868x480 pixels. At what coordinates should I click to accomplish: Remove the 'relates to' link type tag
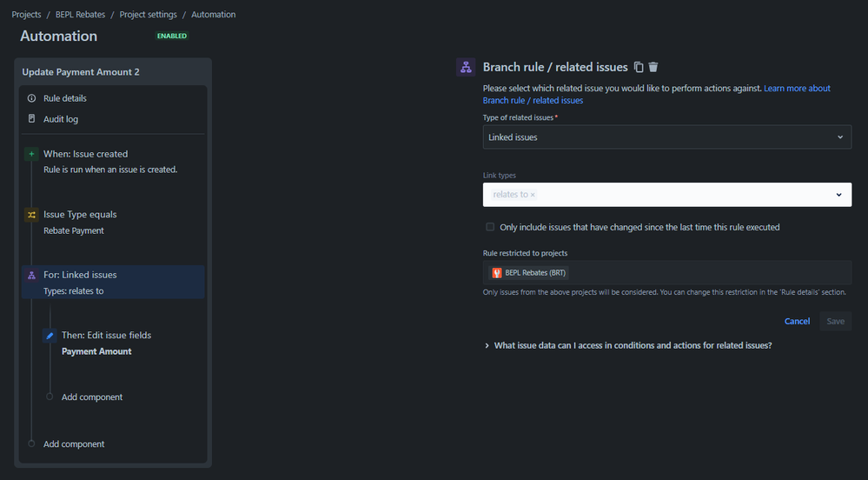(533, 195)
